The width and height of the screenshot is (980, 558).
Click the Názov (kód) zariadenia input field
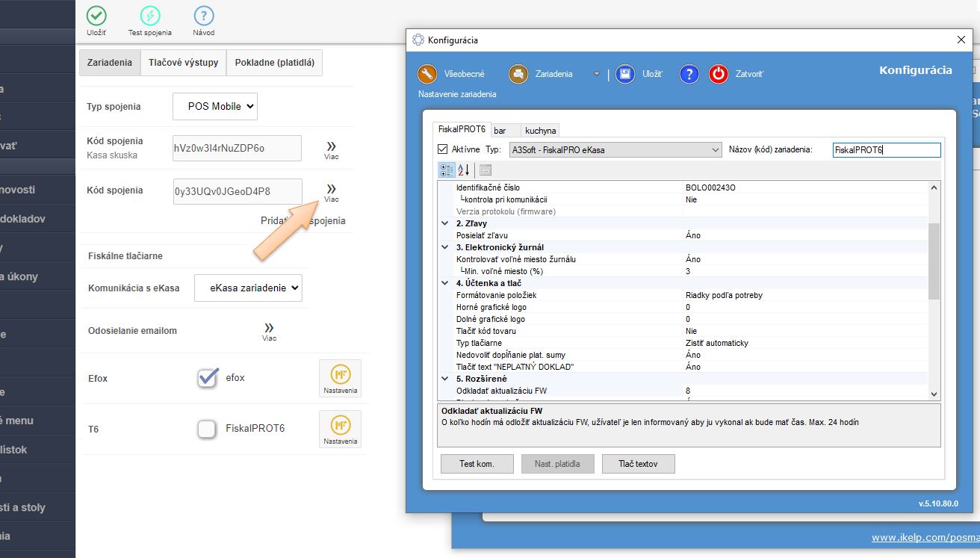886,150
